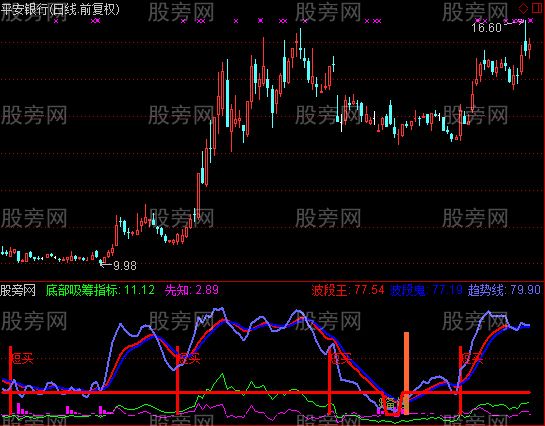This screenshot has height=426, width=545.
Task: Click the red diamond icon at top right
Action: pyautogui.click(x=523, y=8)
